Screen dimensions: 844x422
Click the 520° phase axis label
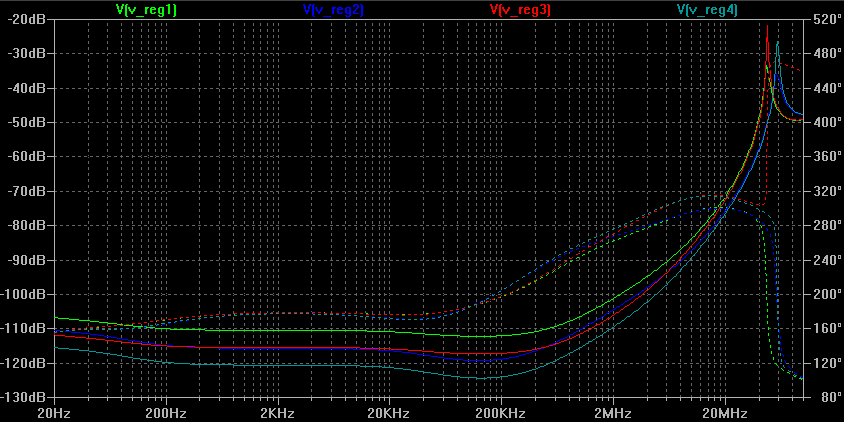[x=826, y=19]
